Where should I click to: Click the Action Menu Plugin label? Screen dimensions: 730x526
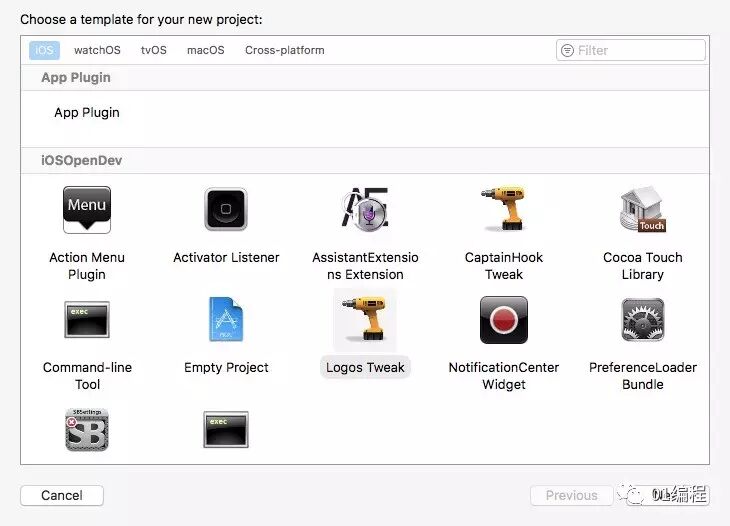(87, 266)
